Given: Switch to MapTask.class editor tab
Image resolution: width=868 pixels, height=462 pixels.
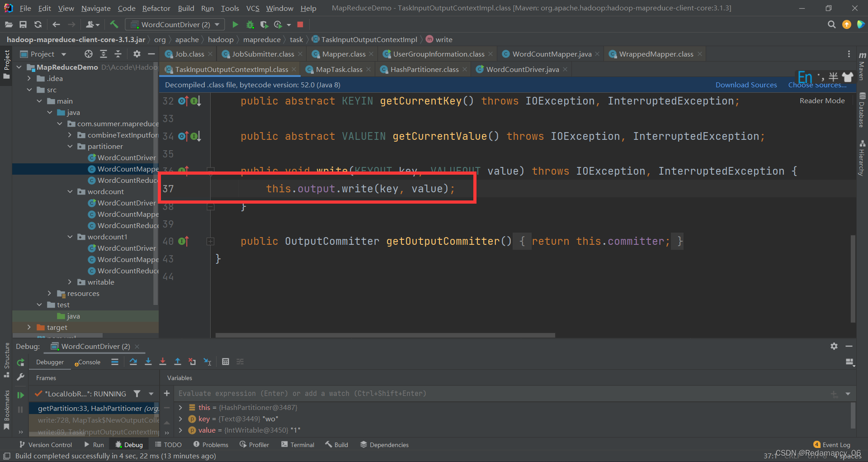Looking at the screenshot, I should (338, 69).
